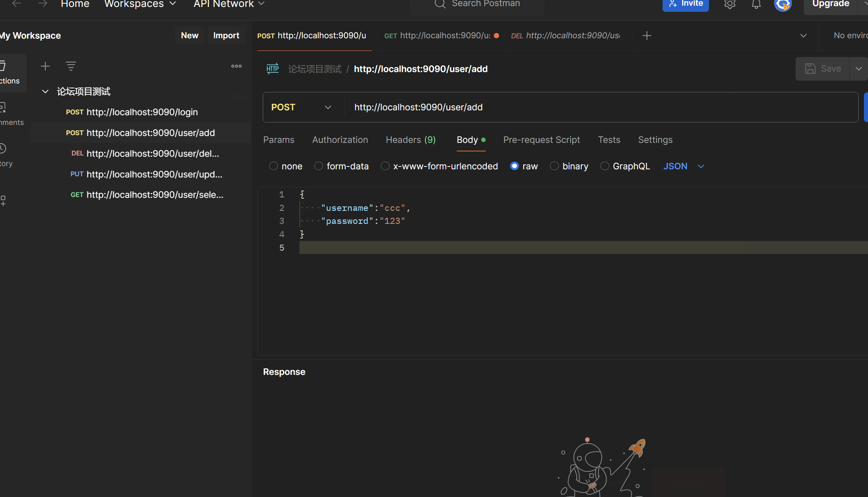Open the POST user/add request in sidebar
This screenshot has height=497, width=868.
[x=141, y=133]
